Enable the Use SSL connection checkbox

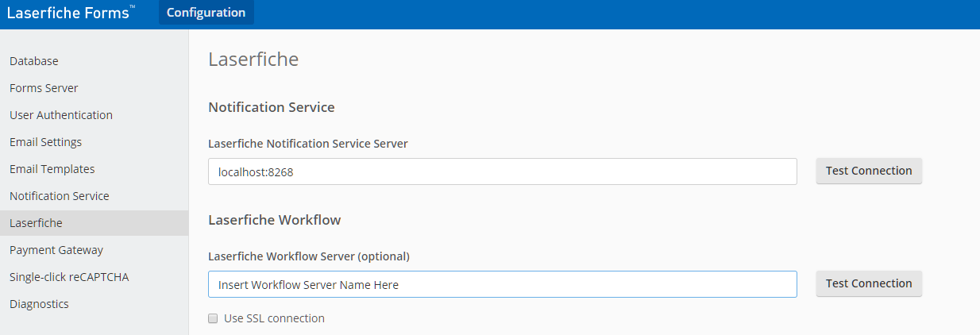click(x=213, y=318)
